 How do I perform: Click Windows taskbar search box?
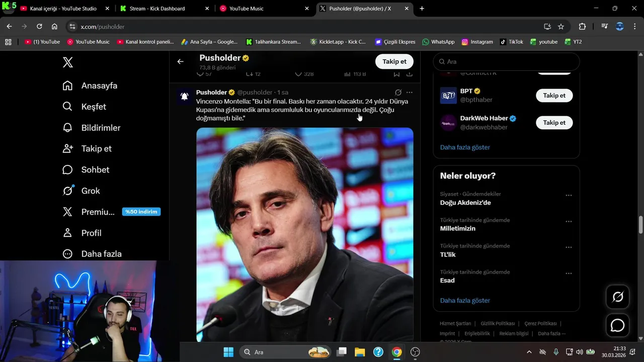[285, 352]
